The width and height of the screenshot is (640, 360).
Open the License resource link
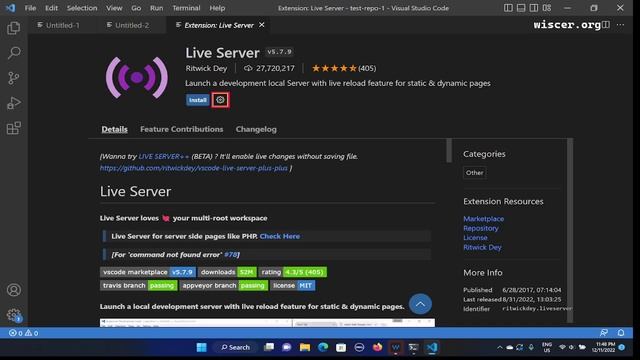[x=475, y=238]
